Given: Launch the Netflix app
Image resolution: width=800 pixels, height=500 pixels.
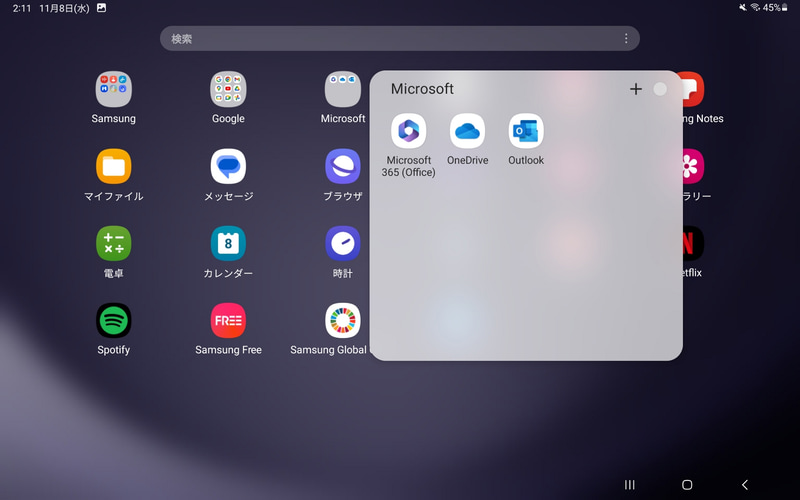Looking at the screenshot, I should (x=693, y=243).
